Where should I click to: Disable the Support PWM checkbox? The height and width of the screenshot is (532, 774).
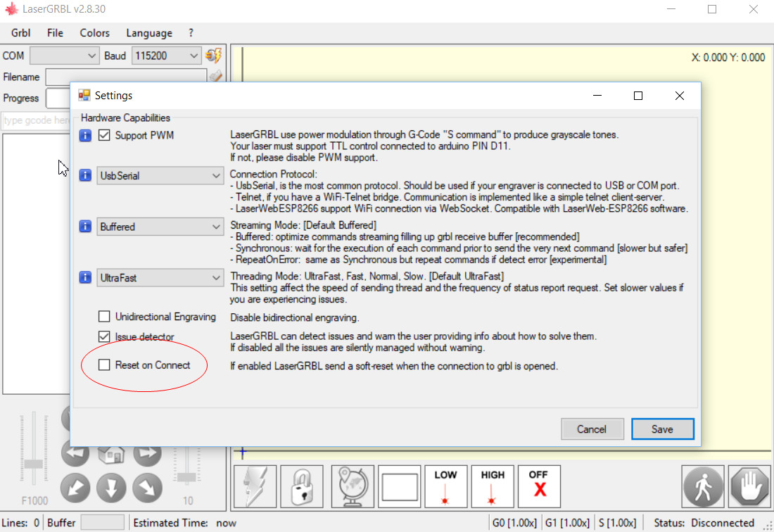tap(104, 136)
